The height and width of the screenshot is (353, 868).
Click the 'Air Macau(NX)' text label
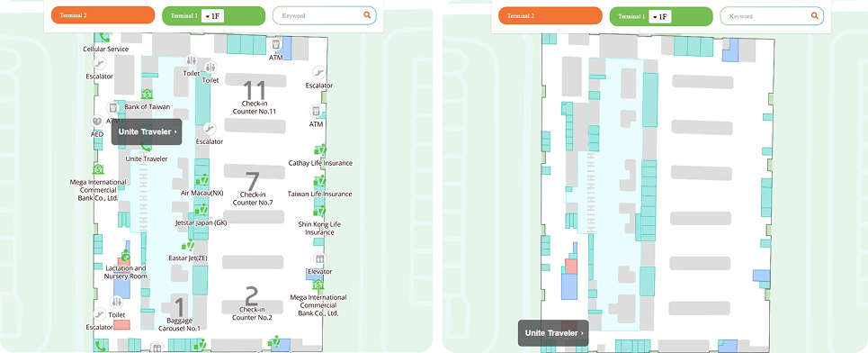(x=202, y=193)
